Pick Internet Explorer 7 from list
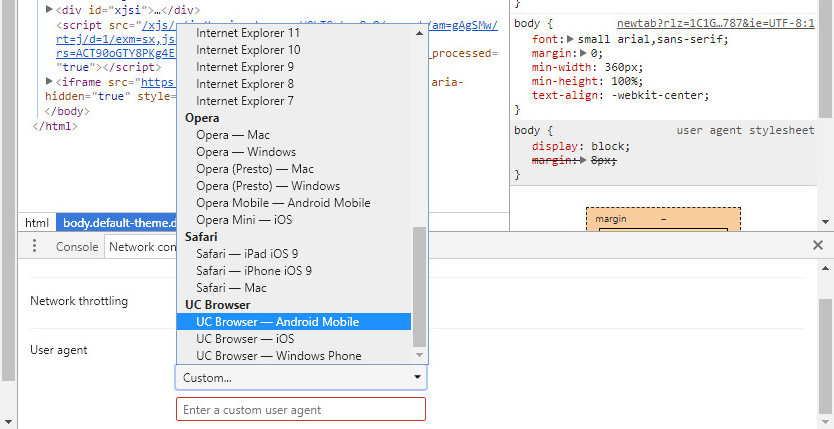 point(294,101)
